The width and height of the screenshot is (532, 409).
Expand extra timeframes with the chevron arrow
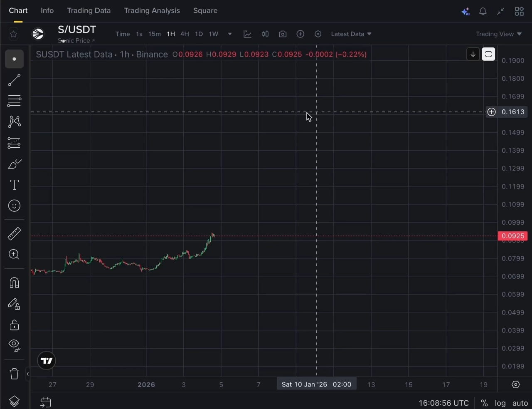229,34
